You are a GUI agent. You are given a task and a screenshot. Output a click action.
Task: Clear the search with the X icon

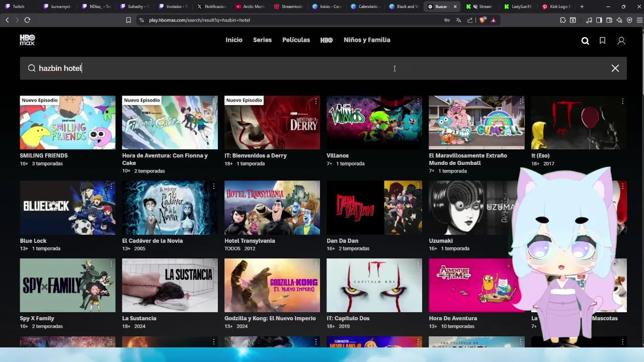point(615,68)
